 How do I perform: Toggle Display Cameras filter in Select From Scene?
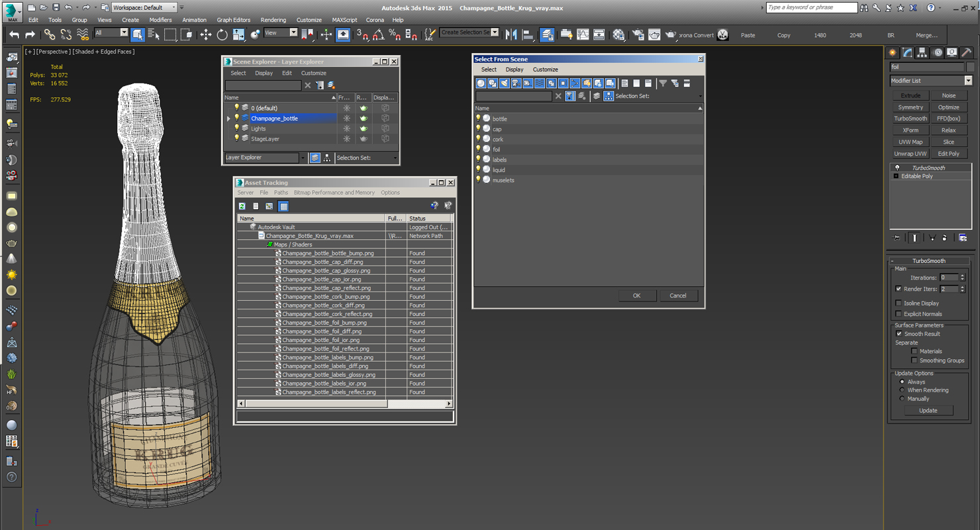click(516, 83)
